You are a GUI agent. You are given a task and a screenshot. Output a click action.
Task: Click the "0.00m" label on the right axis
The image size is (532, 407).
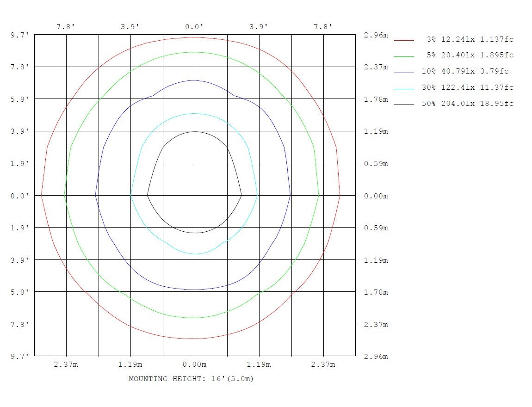pyautogui.click(x=376, y=196)
